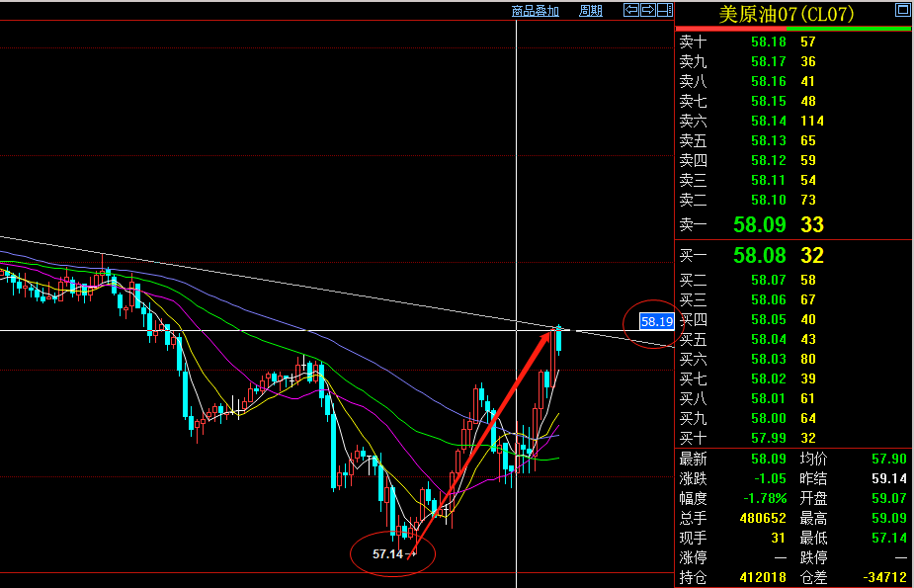This screenshot has height=588, width=914.
Task: Click the 总手 value 480652
Action: pos(762,517)
